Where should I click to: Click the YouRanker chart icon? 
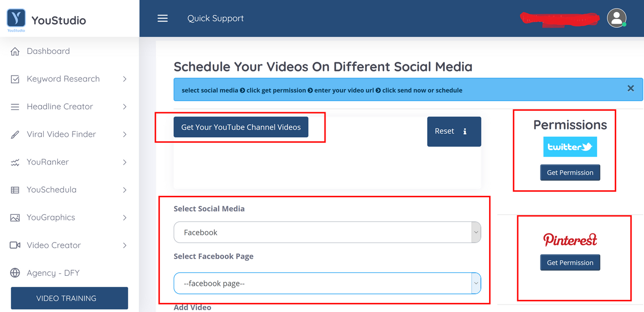15,162
